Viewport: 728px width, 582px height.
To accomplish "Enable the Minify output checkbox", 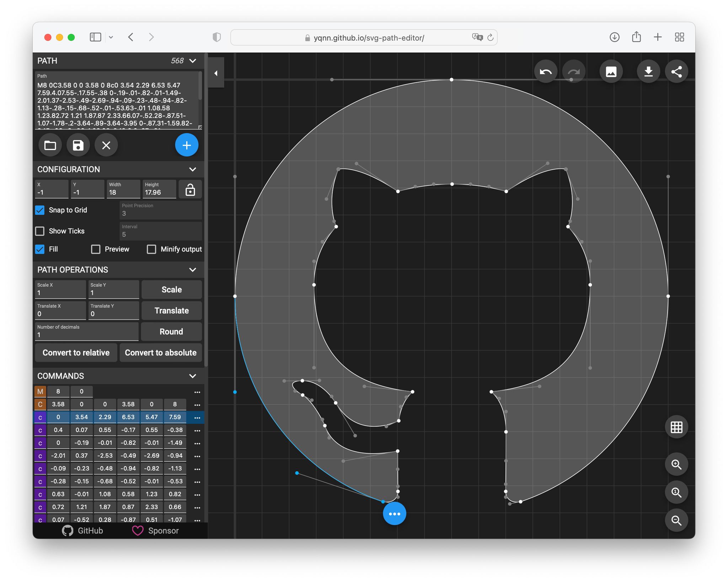I will 151,249.
